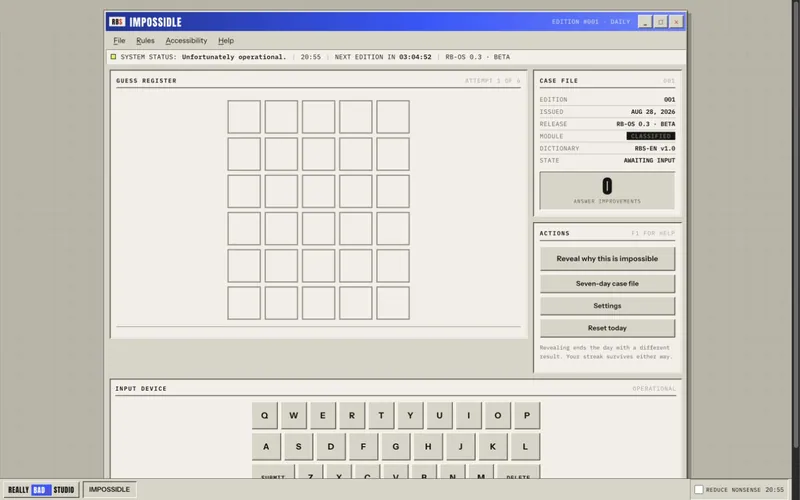Image resolution: width=800 pixels, height=500 pixels.
Task: Click the F1 FOR HELP hint
Action: [x=653, y=233]
